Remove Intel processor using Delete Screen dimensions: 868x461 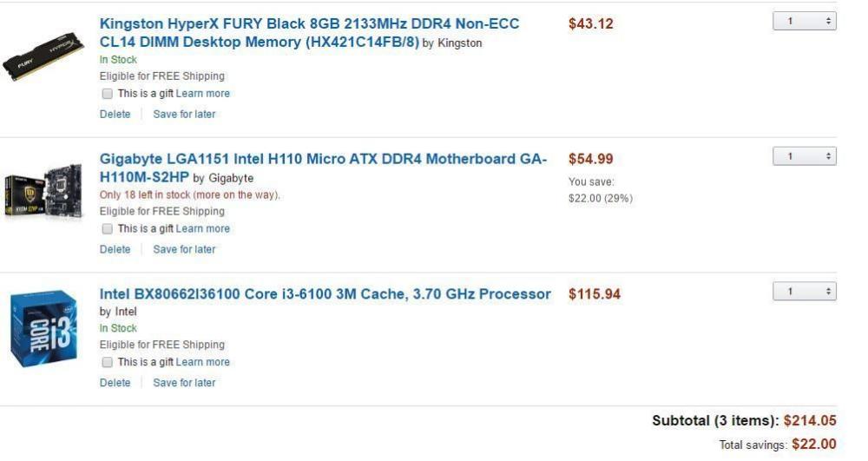pyautogui.click(x=115, y=383)
